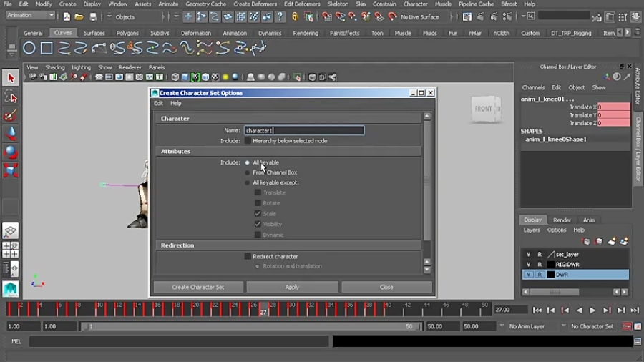The image size is (644, 362).
Task: Click the Open Scene folder icon
Action: point(79,17)
